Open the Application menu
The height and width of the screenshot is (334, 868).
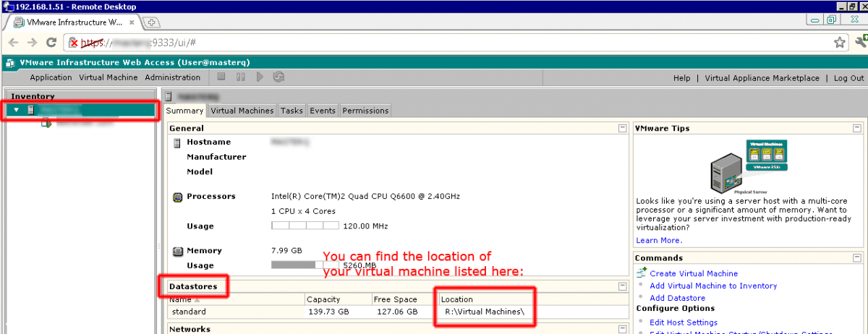51,77
